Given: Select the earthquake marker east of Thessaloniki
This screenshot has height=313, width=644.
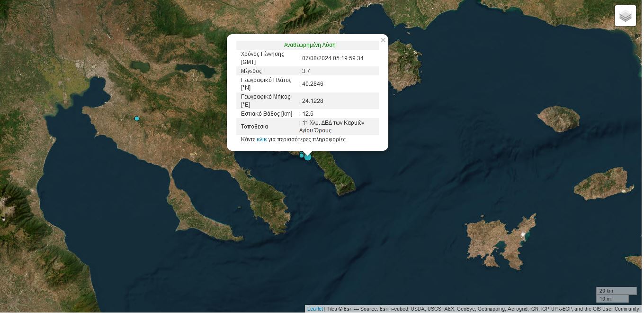Looking at the screenshot, I should [137, 119].
